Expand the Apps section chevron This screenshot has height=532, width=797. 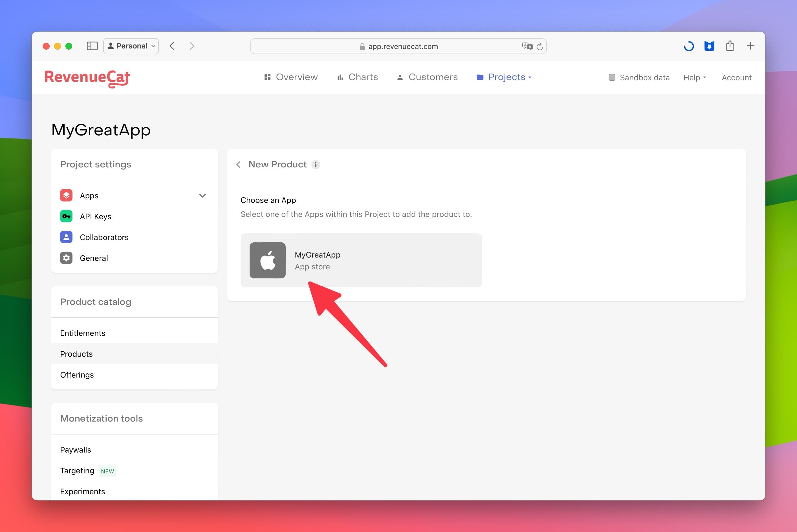click(202, 196)
